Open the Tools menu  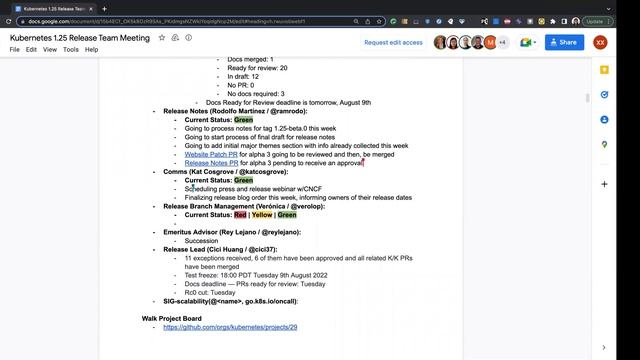coord(71,49)
